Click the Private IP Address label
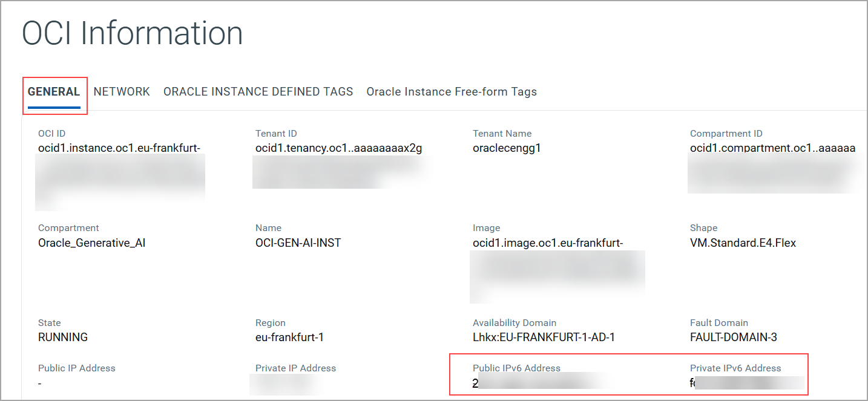This screenshot has width=868, height=401. click(x=295, y=368)
